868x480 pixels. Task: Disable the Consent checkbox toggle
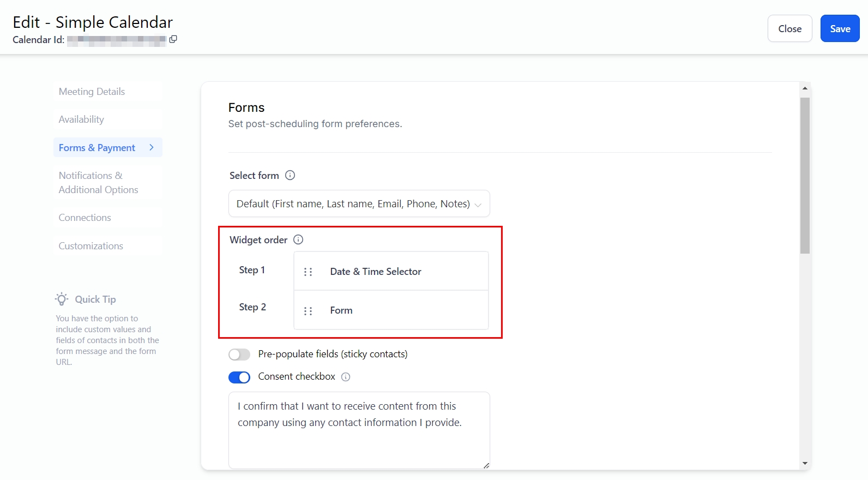tap(239, 377)
